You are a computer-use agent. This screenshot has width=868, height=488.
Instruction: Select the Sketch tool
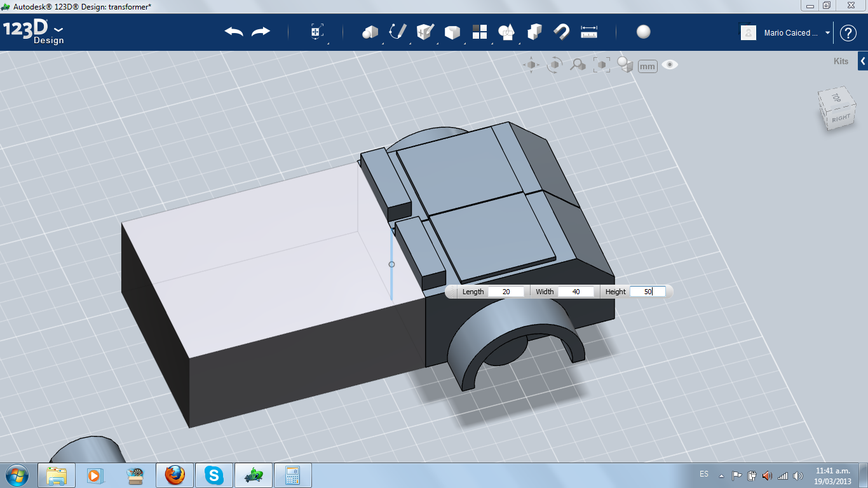pyautogui.click(x=398, y=32)
